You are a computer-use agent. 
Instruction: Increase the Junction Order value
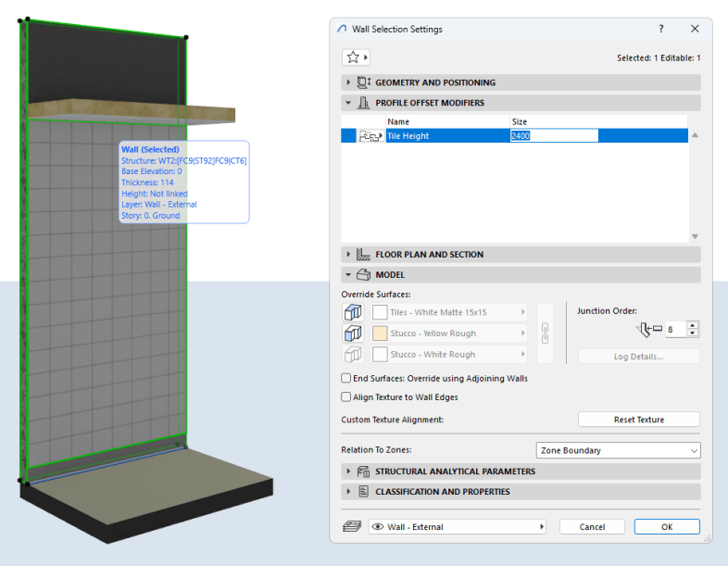(693, 324)
